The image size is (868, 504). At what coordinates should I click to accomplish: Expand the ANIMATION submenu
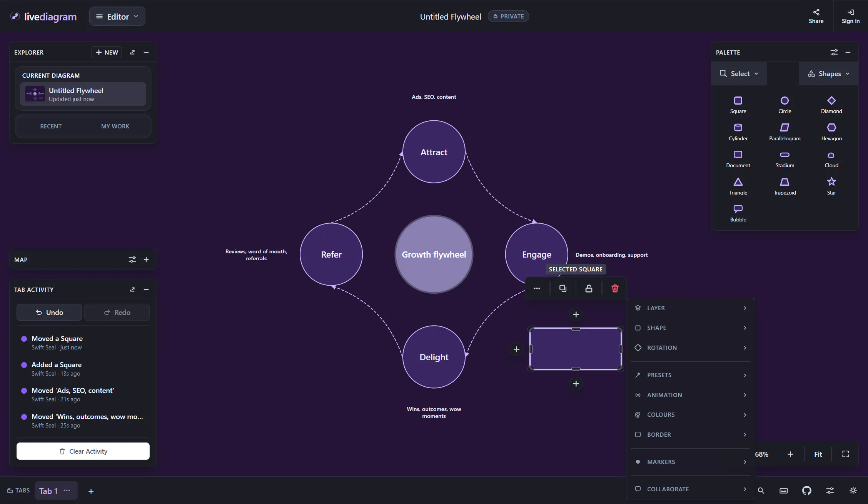pyautogui.click(x=691, y=395)
